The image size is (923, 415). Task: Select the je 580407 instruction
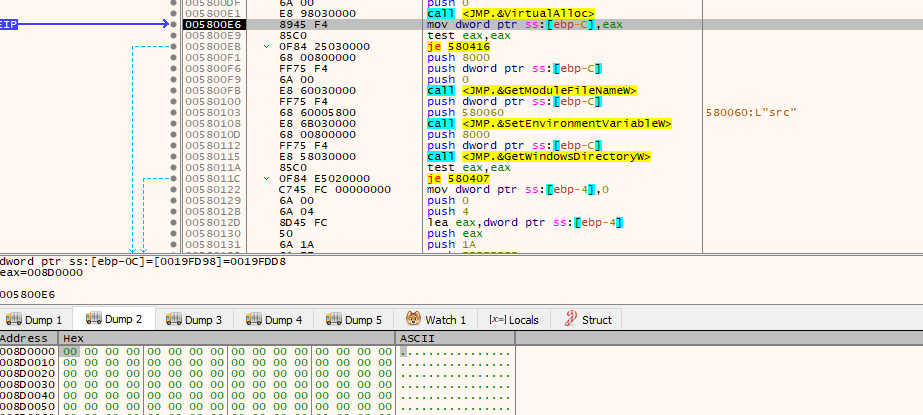point(457,178)
